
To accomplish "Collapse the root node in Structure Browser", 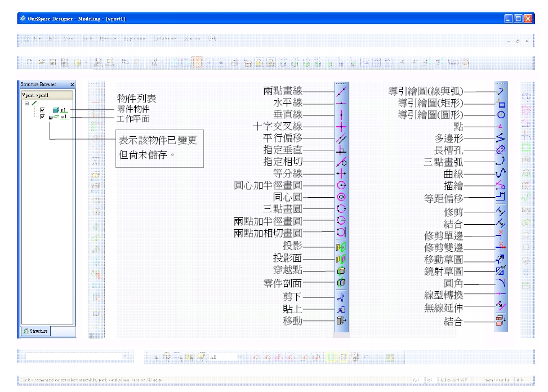I will point(26,104).
